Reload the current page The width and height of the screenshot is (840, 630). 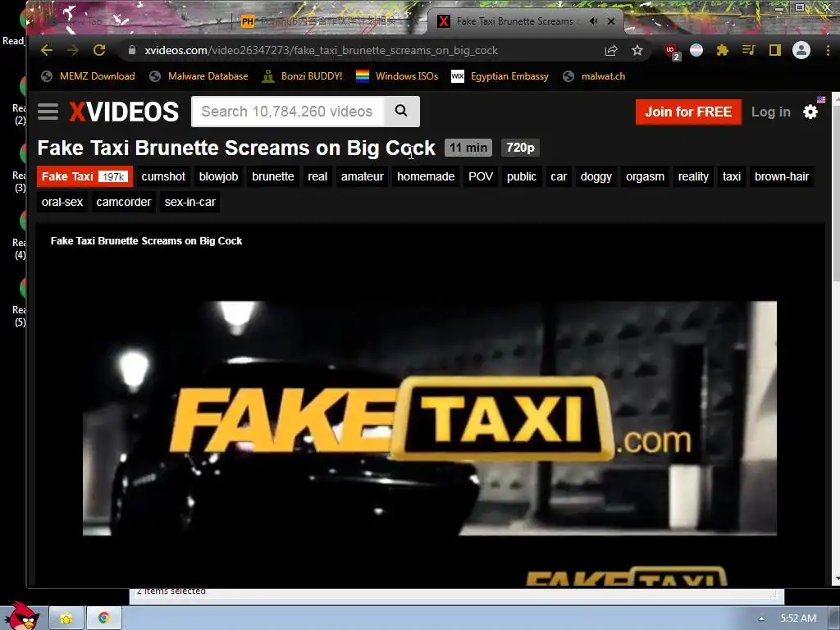[99, 50]
